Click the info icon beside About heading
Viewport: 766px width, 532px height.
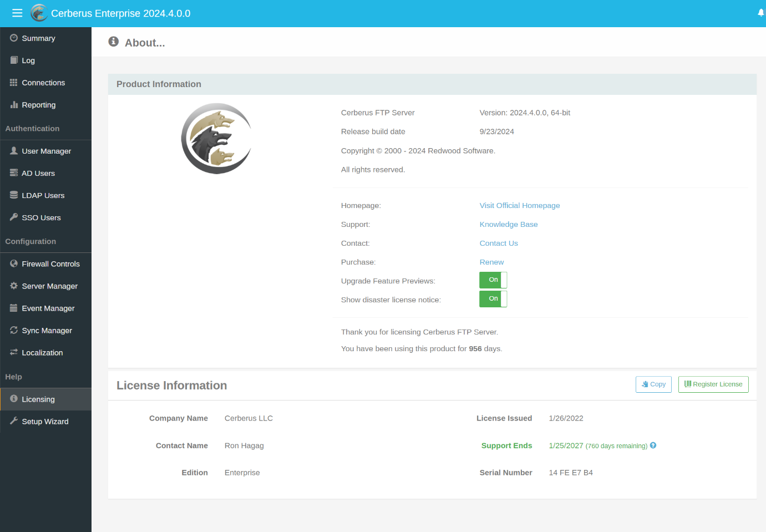(114, 42)
